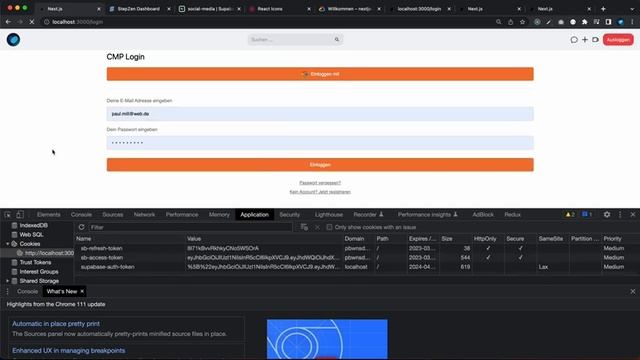Viewport: 640px width, 360px height.
Task: Clear all cookies icon next to filter
Action: 304,227
